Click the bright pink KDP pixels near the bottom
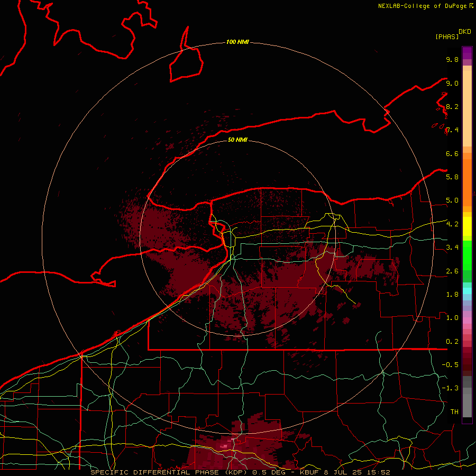The image size is (476, 476). click(225, 446)
